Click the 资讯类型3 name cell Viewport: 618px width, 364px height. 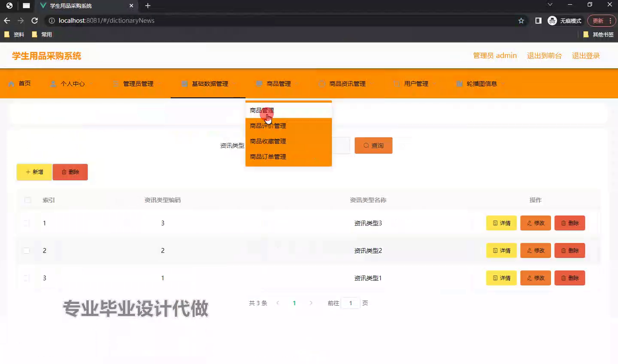coord(368,223)
